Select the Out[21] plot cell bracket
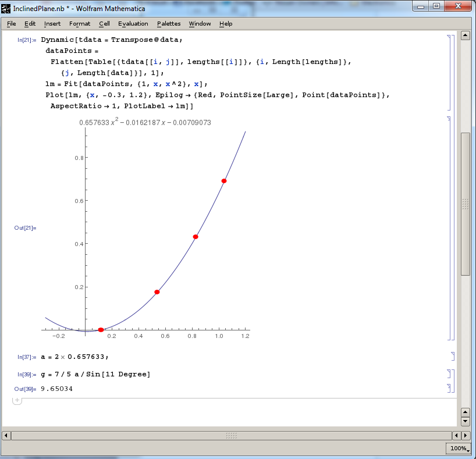Image resolution: width=476 pixels, height=459 pixels. (449, 228)
